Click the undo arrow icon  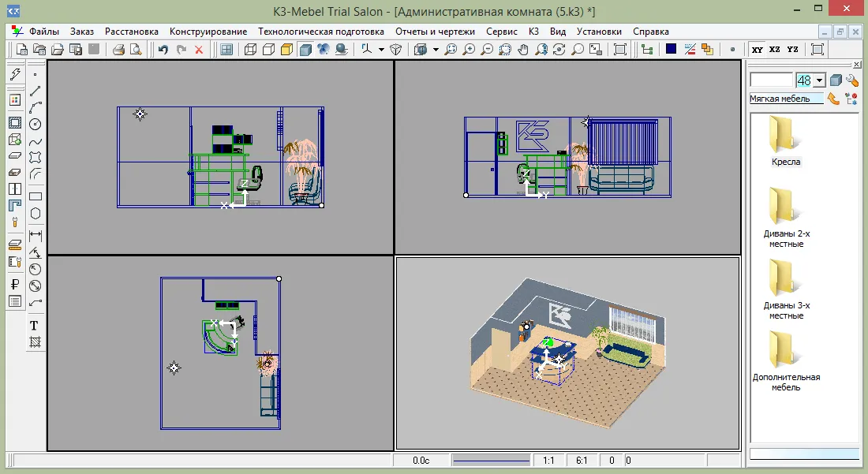point(163,50)
